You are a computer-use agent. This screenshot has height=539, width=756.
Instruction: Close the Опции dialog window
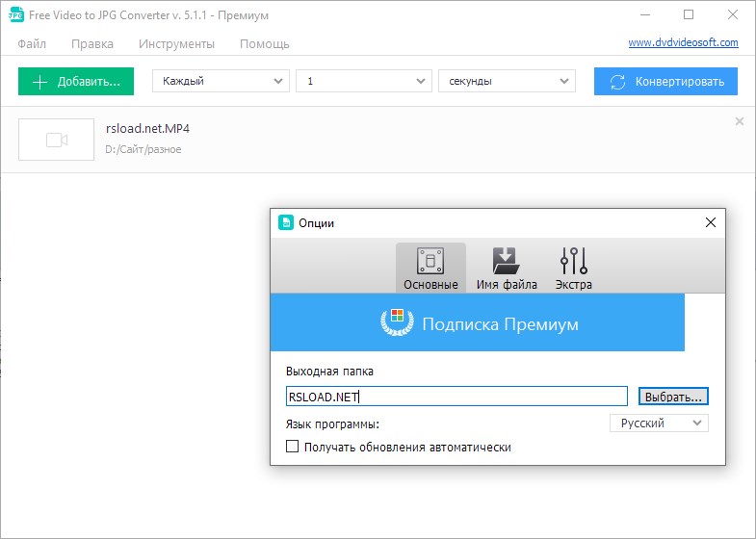pyautogui.click(x=710, y=222)
